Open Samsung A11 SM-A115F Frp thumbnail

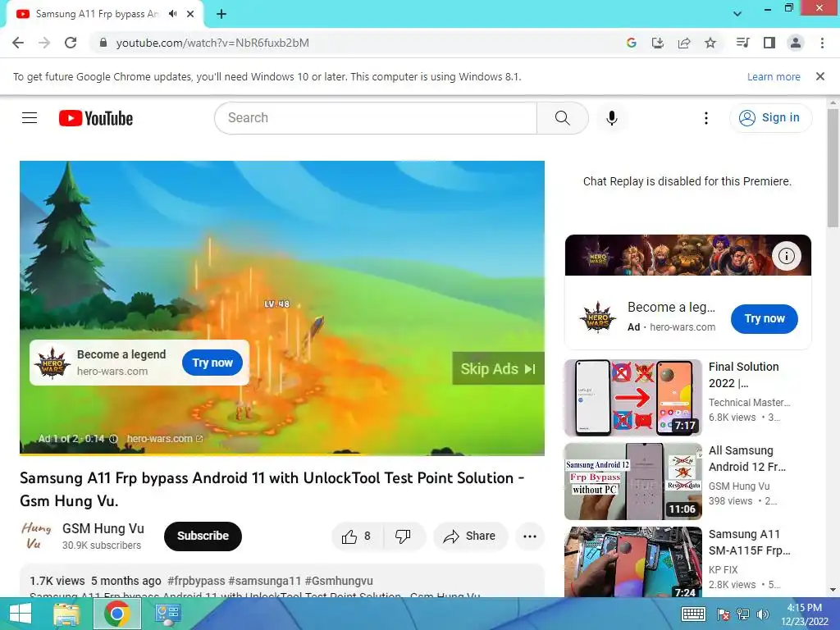click(633, 562)
